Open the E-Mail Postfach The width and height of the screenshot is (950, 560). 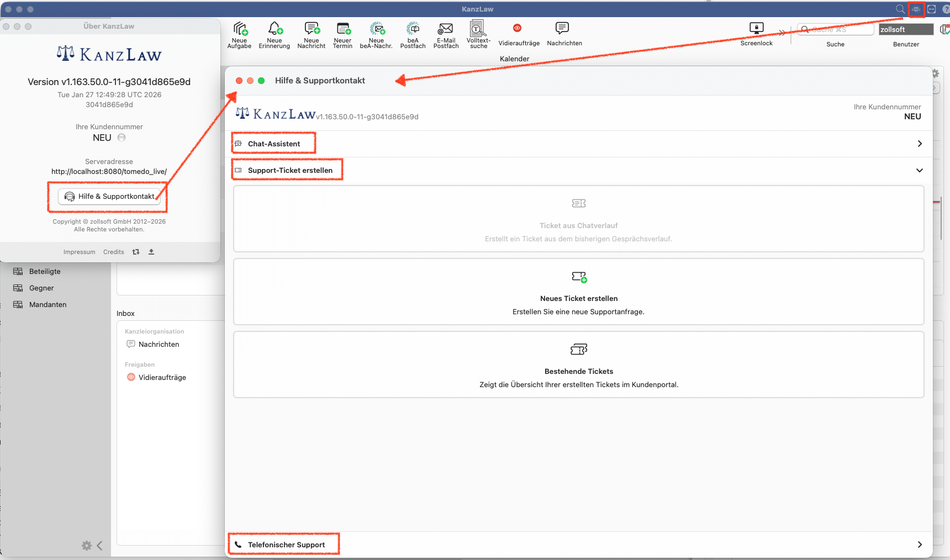click(x=446, y=29)
